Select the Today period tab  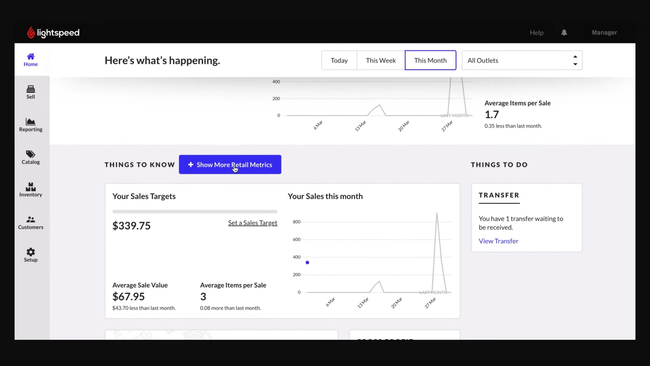[x=339, y=60]
